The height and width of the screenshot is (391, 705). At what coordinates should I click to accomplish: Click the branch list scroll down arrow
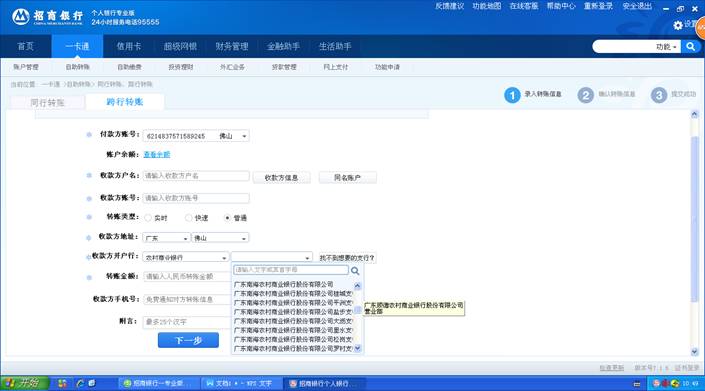(x=357, y=348)
